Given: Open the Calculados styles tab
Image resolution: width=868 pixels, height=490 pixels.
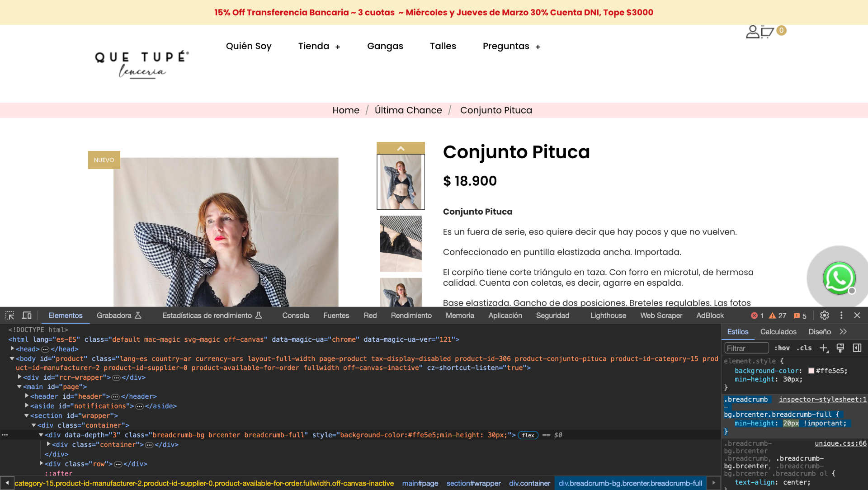Looking at the screenshot, I should tap(778, 332).
